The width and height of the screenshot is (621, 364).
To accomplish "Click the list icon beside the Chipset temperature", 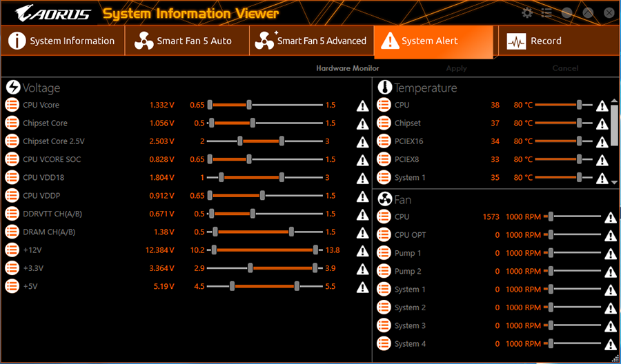I will click(384, 123).
